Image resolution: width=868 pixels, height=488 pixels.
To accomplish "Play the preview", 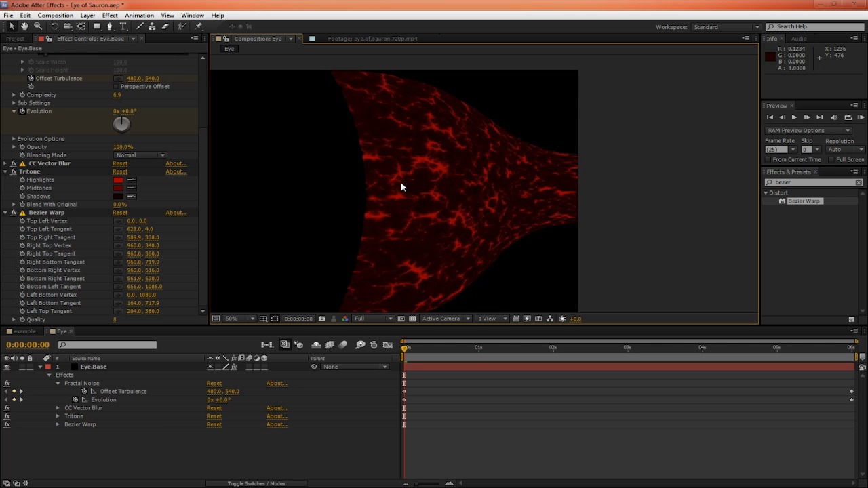I will click(794, 117).
